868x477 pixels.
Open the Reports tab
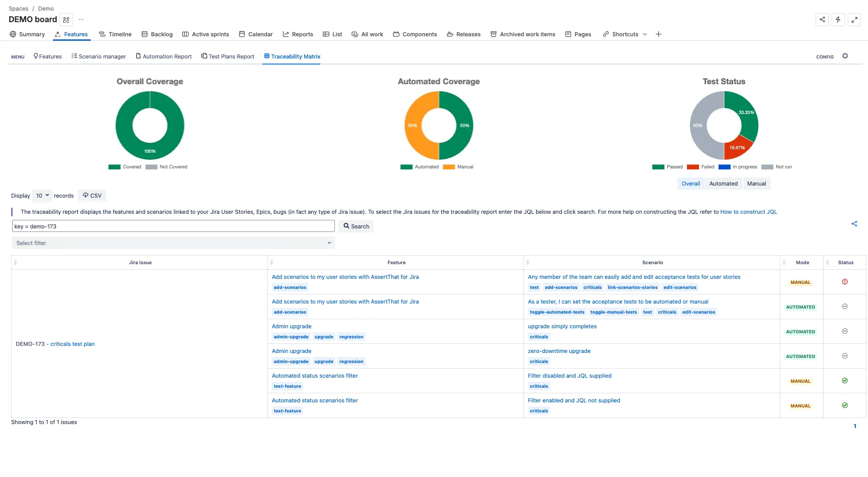298,34
